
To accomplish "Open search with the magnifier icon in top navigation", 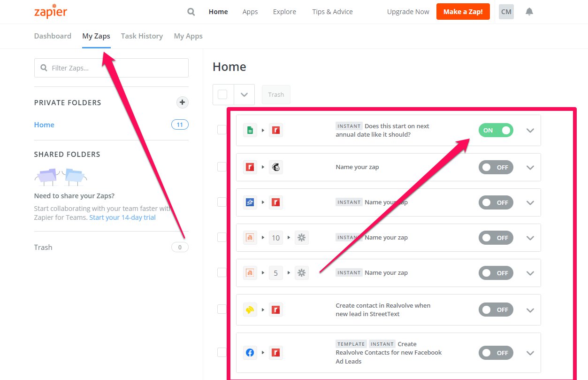I will click(x=191, y=12).
